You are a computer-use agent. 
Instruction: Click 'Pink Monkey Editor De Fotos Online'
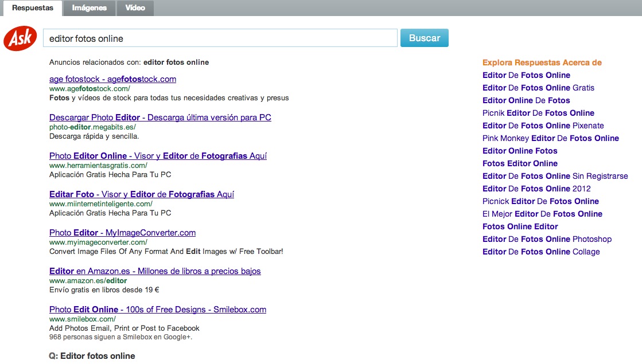pyautogui.click(x=550, y=138)
